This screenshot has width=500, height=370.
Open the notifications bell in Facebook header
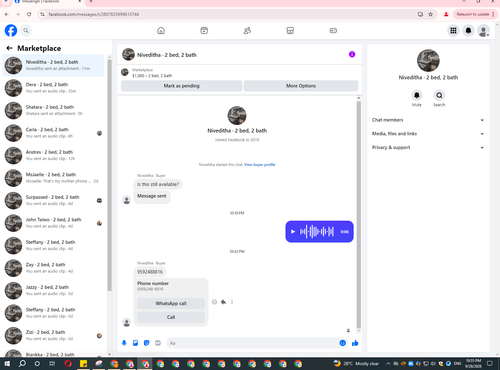coord(468,31)
